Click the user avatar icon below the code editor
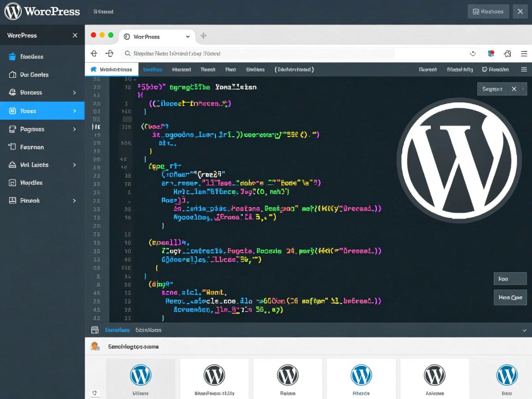This screenshot has width=532, height=399. [x=95, y=346]
